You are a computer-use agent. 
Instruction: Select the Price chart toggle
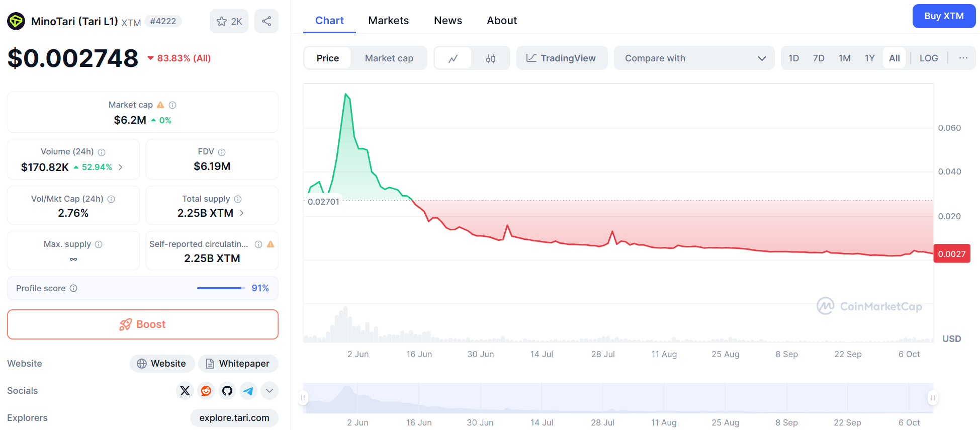point(328,58)
